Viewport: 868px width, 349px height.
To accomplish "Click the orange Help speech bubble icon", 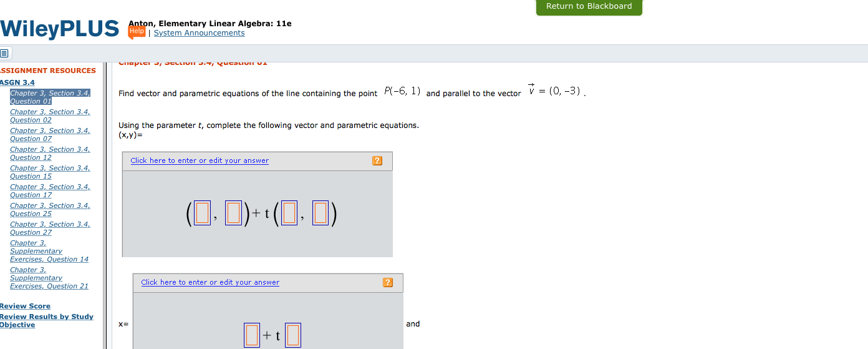I will tap(137, 32).
